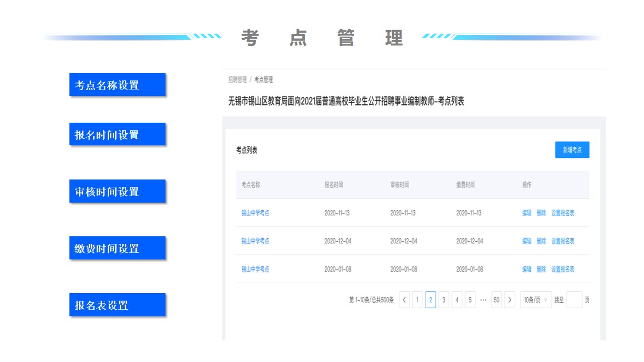Click 考点管理 in the breadcrumb

(264, 79)
